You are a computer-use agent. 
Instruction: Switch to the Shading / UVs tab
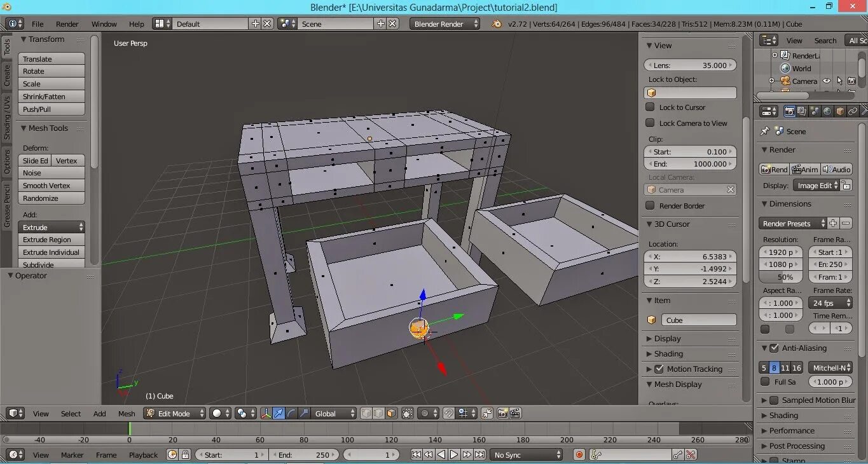click(x=7, y=118)
